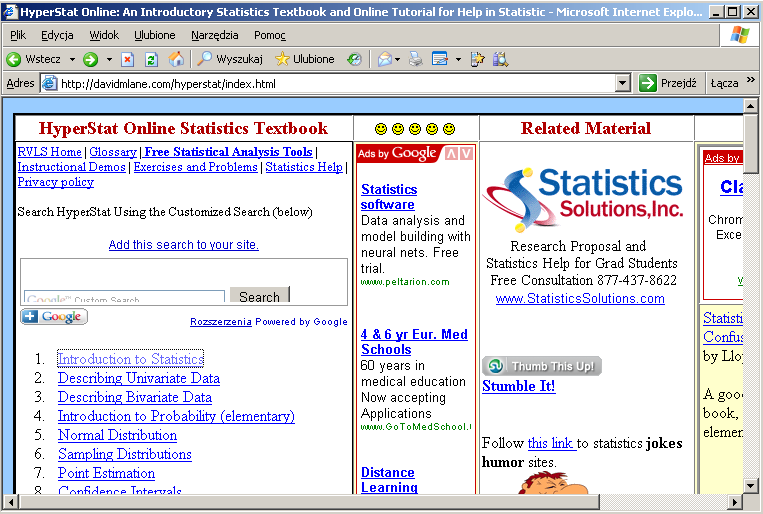The height and width of the screenshot is (514, 763).
Task: Open the Plik menu
Action: coord(18,35)
